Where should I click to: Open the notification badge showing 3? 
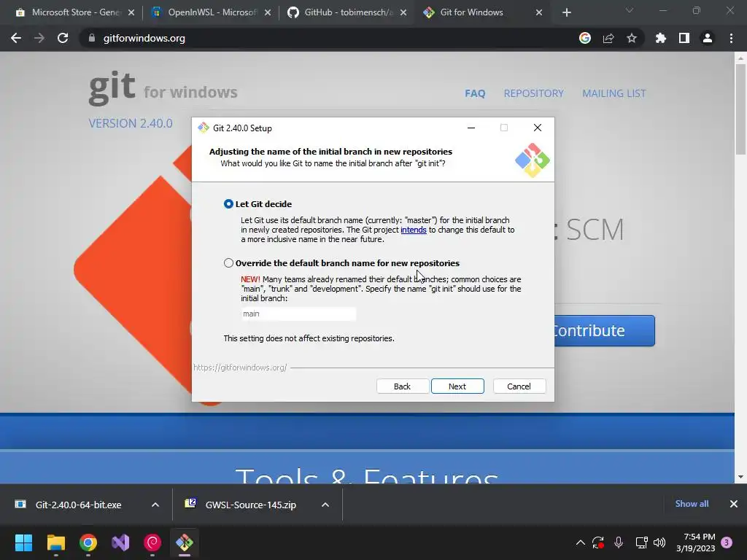click(x=727, y=542)
